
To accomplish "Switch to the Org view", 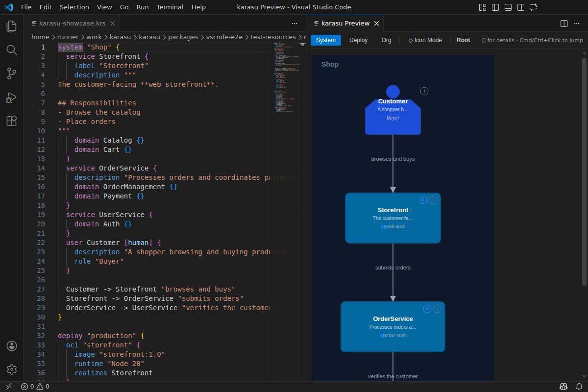I will [386, 40].
